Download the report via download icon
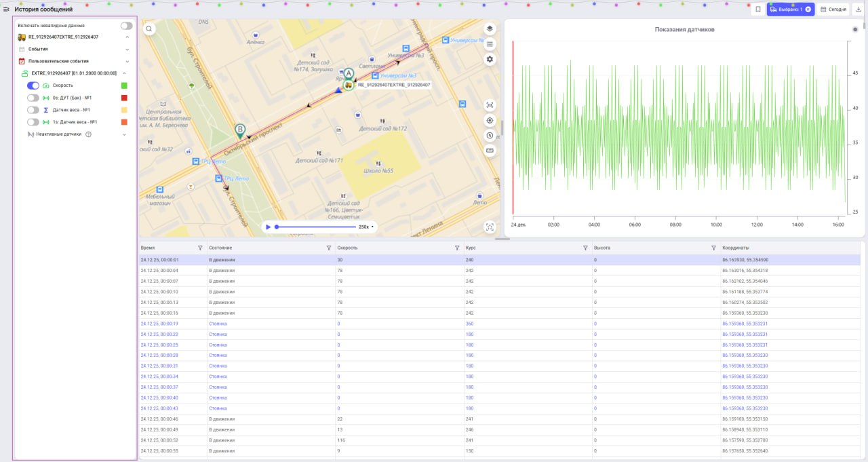The image size is (868, 462). tap(859, 9)
